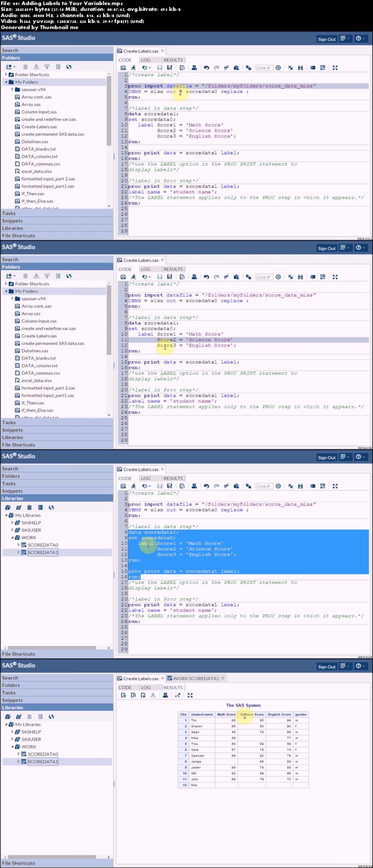Click the 'student name' column header
The image size is (373, 868).
tap(202, 714)
